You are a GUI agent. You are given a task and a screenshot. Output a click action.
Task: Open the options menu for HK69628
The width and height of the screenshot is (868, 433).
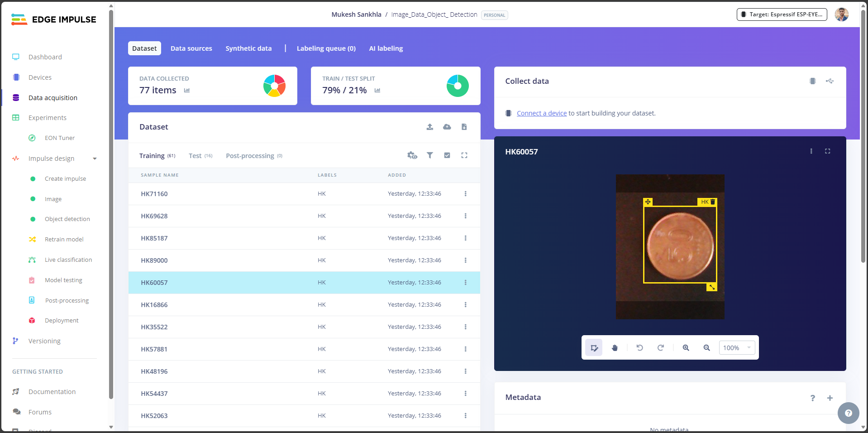click(465, 216)
